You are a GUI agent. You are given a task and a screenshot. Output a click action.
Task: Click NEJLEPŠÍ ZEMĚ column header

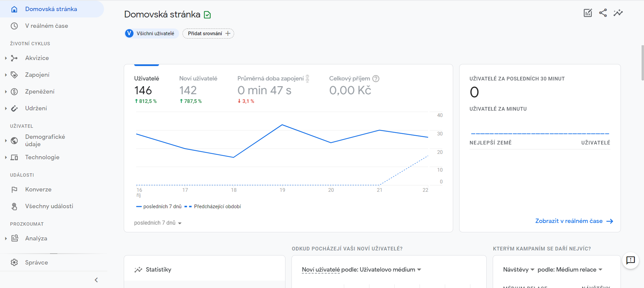pyautogui.click(x=490, y=143)
